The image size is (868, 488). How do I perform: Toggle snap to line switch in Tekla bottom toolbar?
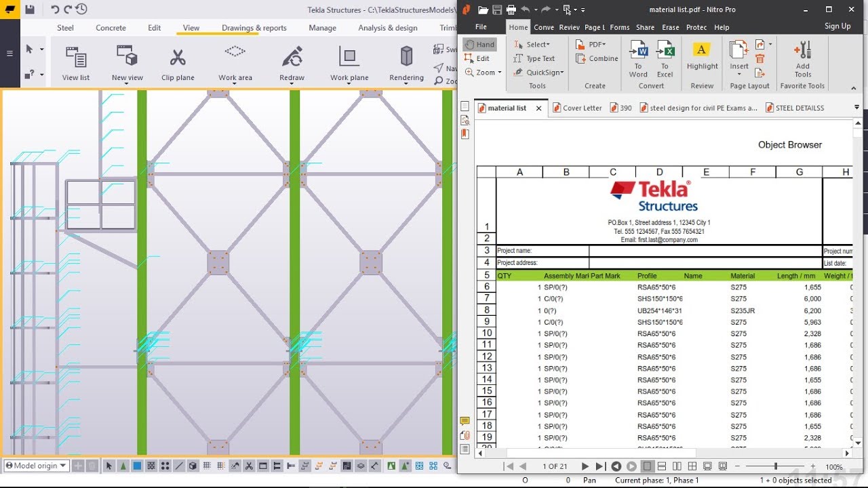pyautogui.click(x=179, y=466)
